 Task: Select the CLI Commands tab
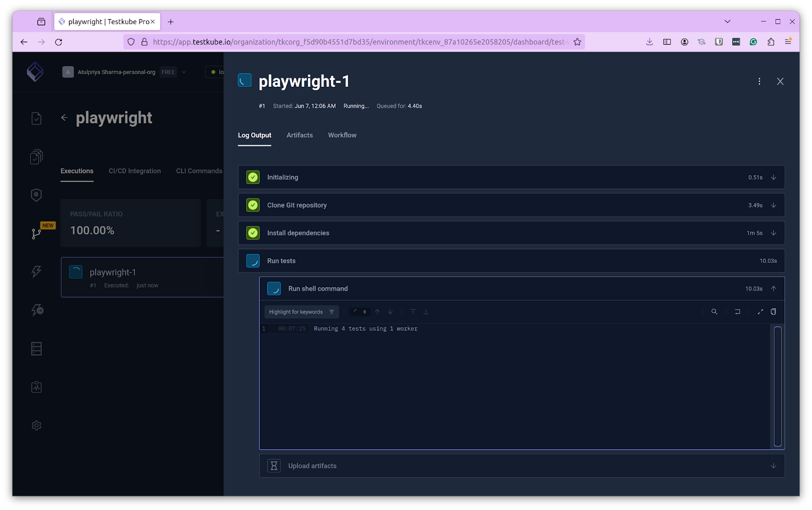coord(199,171)
